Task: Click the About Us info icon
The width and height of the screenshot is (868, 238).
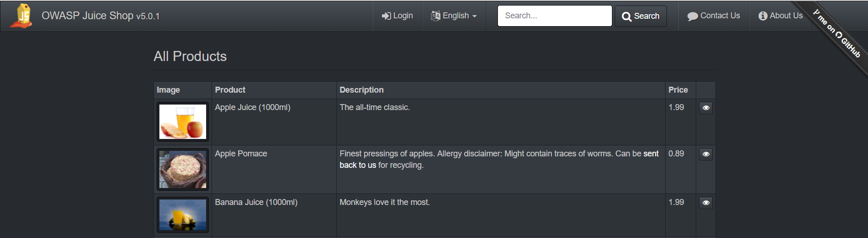Action: [x=763, y=16]
